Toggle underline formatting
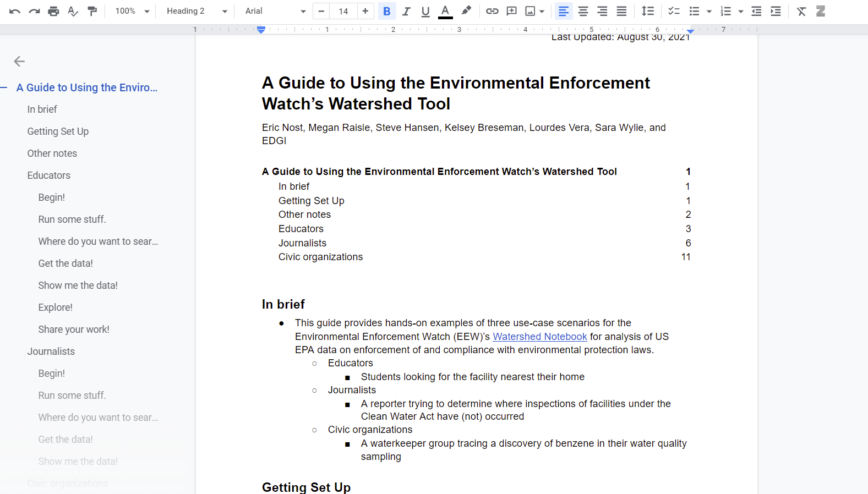 pyautogui.click(x=425, y=11)
